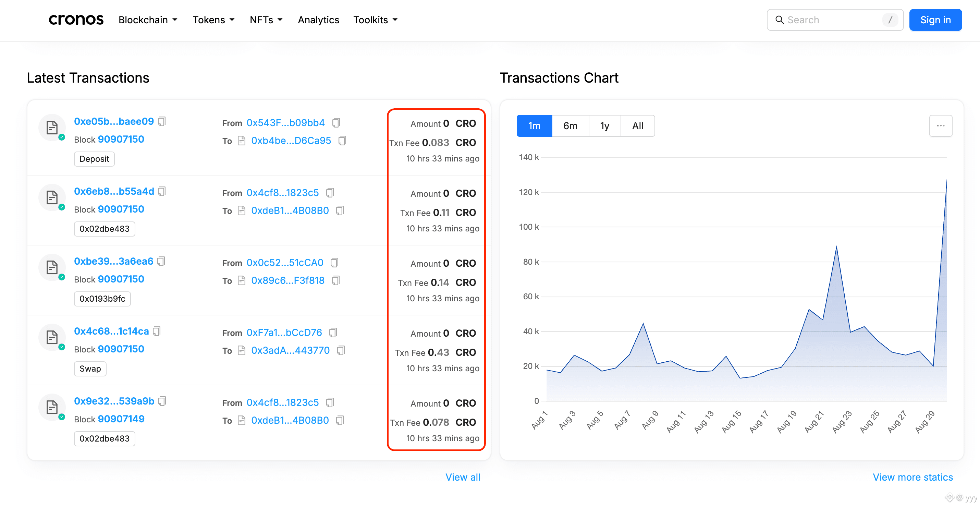Open sender 0x4cf8...1823c5 in 0x6eb8 row
This screenshot has height=506, width=980.
coord(282,193)
